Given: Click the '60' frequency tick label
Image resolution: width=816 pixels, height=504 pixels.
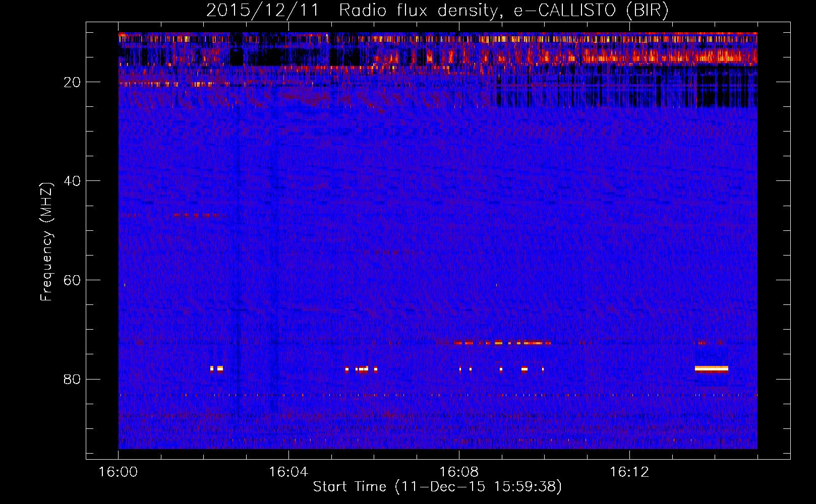Looking at the screenshot, I should (x=73, y=280).
